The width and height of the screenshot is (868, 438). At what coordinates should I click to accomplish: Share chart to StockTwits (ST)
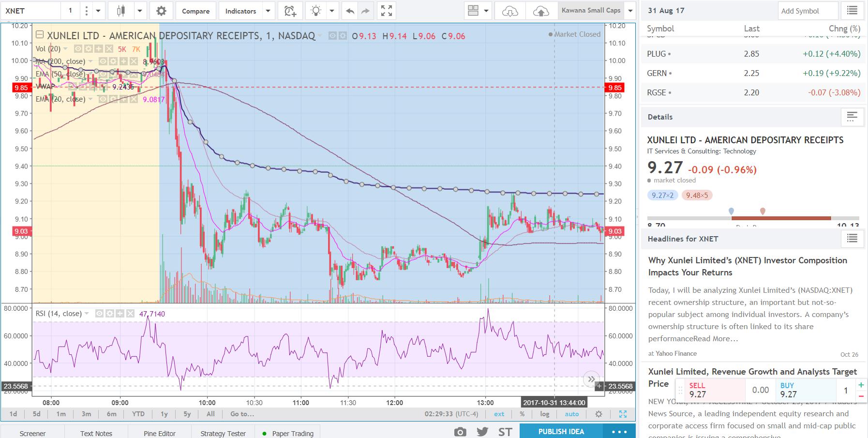click(x=505, y=432)
